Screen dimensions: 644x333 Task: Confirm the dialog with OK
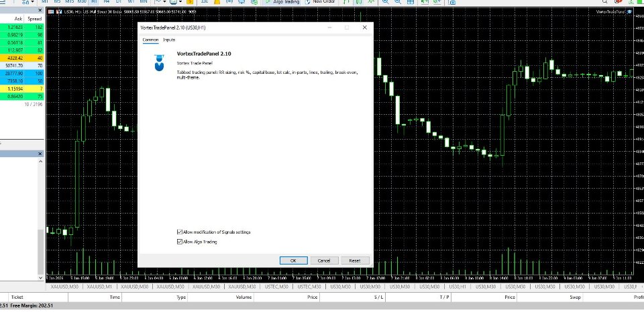coord(293,260)
